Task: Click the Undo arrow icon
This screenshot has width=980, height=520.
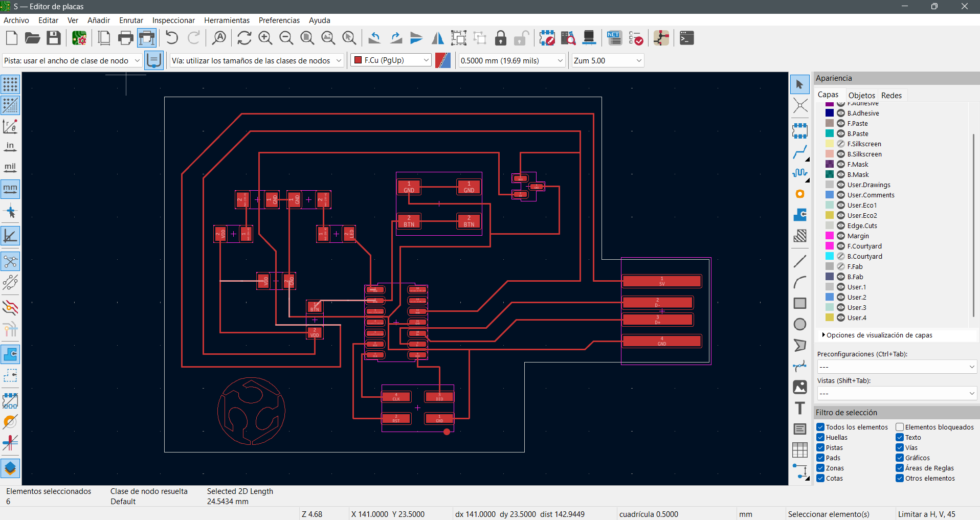Action: [172, 38]
